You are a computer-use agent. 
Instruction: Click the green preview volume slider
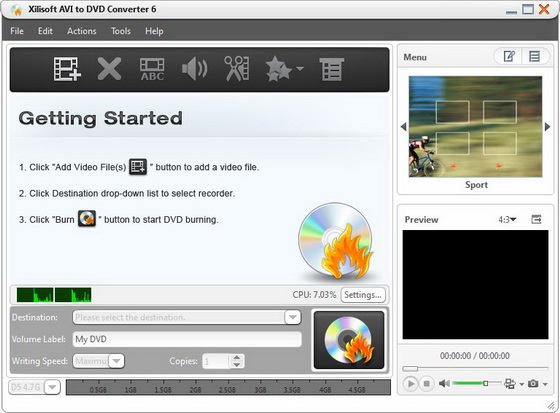pyautogui.click(x=476, y=383)
